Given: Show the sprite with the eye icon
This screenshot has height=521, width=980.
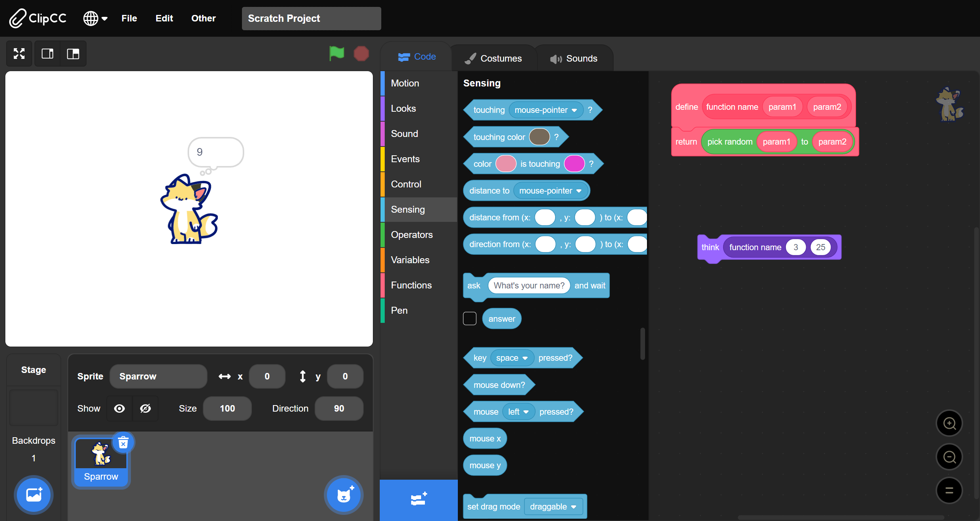Looking at the screenshot, I should pos(119,409).
